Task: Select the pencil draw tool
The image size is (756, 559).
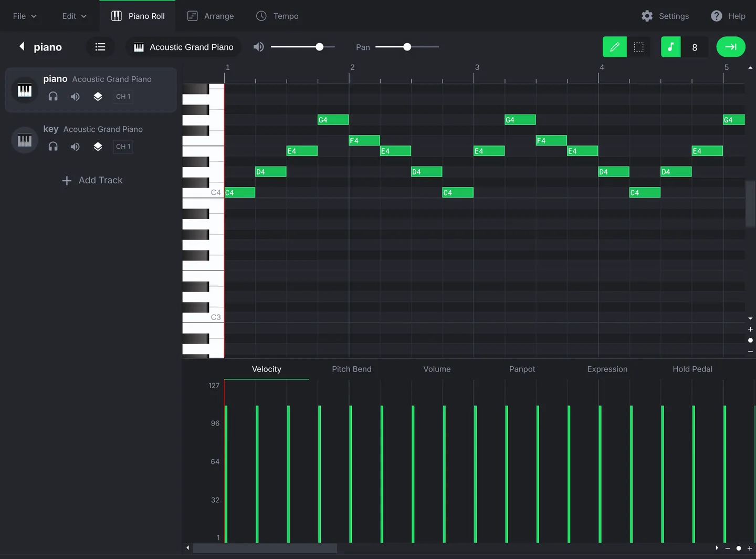Action: [614, 47]
